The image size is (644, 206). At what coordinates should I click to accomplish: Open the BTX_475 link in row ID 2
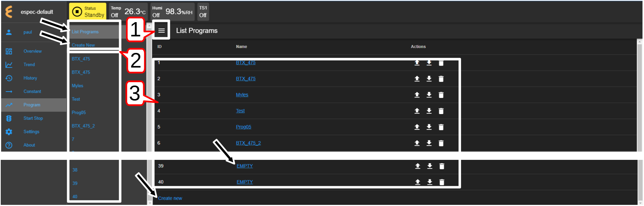tap(246, 79)
